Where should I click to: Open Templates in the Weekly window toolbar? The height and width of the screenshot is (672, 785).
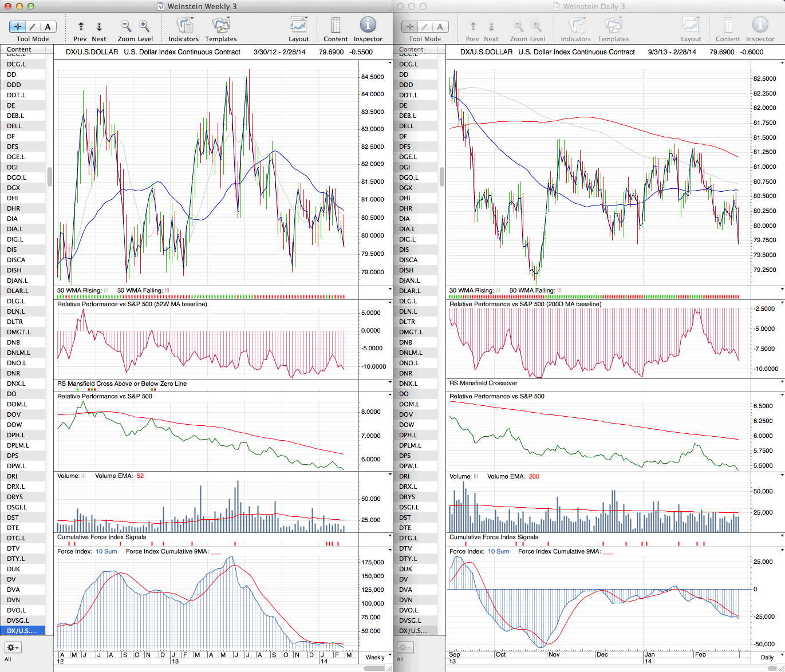click(x=221, y=26)
